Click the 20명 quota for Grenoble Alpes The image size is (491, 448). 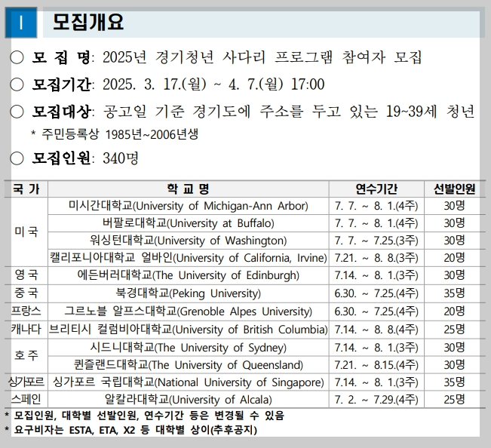[x=454, y=311]
